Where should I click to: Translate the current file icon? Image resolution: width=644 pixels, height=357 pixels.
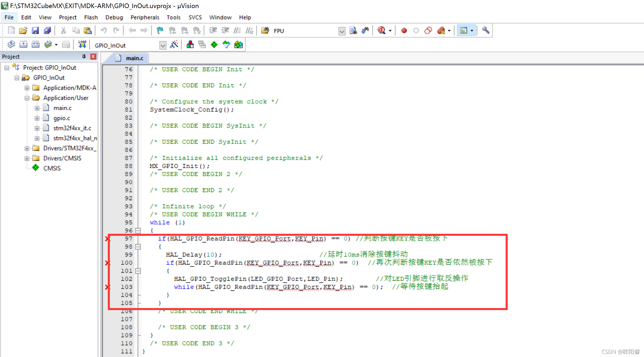(x=11, y=45)
